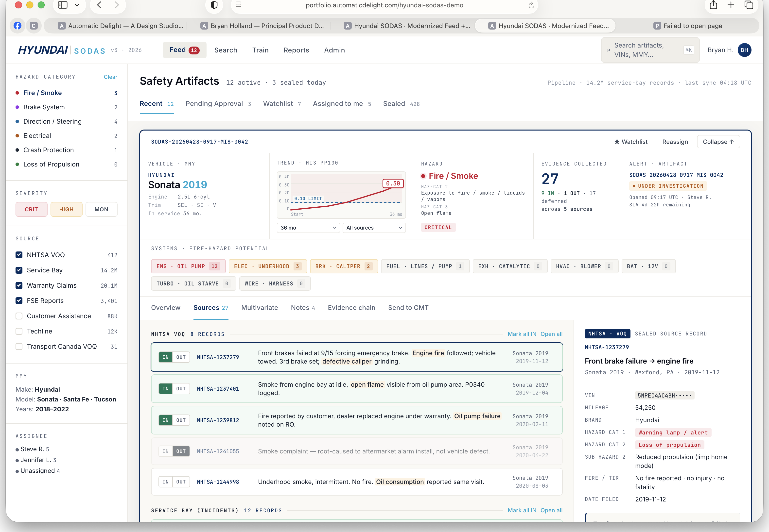Viewport: 769px width, 532px height.
Task: Uncheck the NHTSA VOQ source
Action: click(x=19, y=255)
